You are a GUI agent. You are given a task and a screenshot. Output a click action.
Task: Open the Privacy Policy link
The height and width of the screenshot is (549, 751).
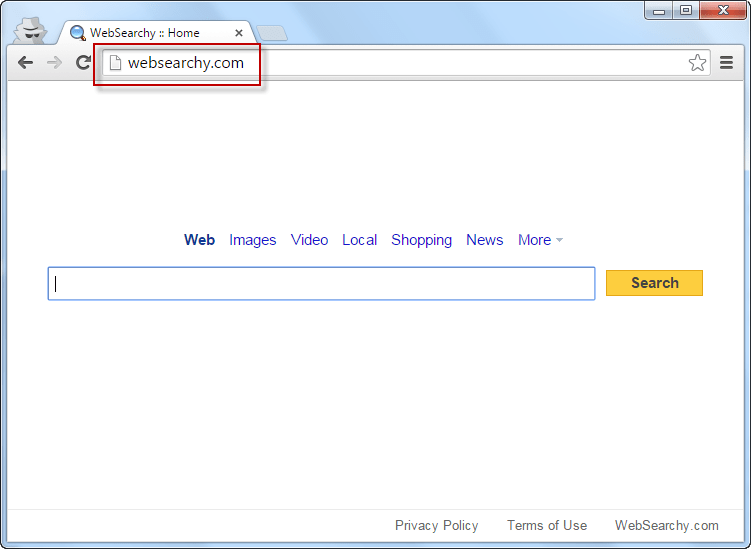436,526
